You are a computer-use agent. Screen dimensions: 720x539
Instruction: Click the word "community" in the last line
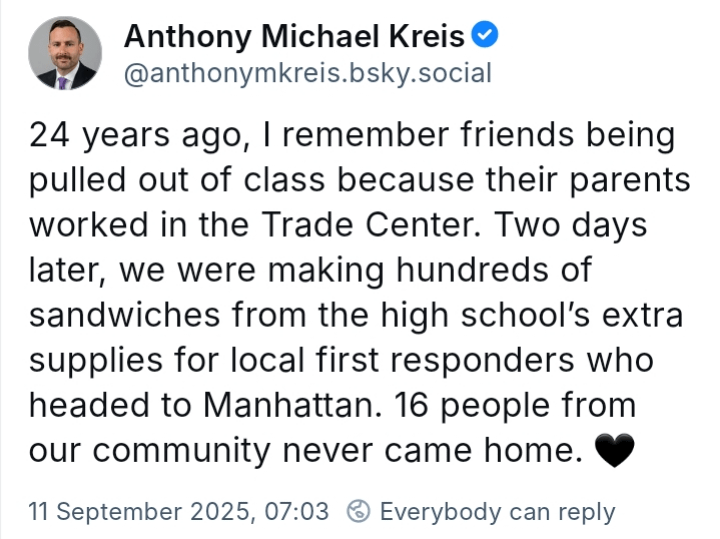tap(181, 451)
